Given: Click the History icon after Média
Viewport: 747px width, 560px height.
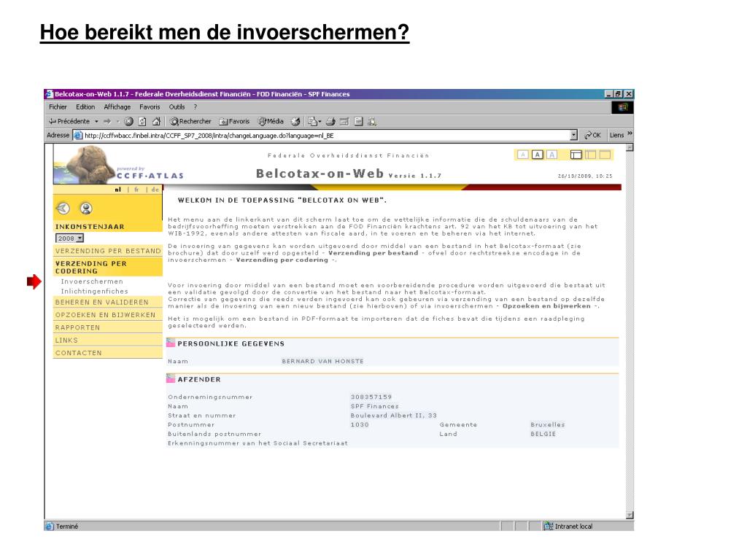Looking at the screenshot, I should tap(296, 122).
